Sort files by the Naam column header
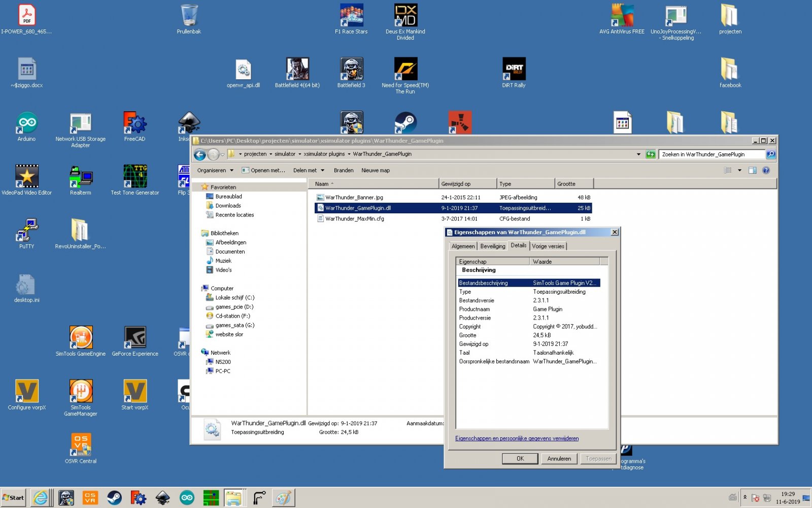The width and height of the screenshot is (812, 508). [374, 183]
